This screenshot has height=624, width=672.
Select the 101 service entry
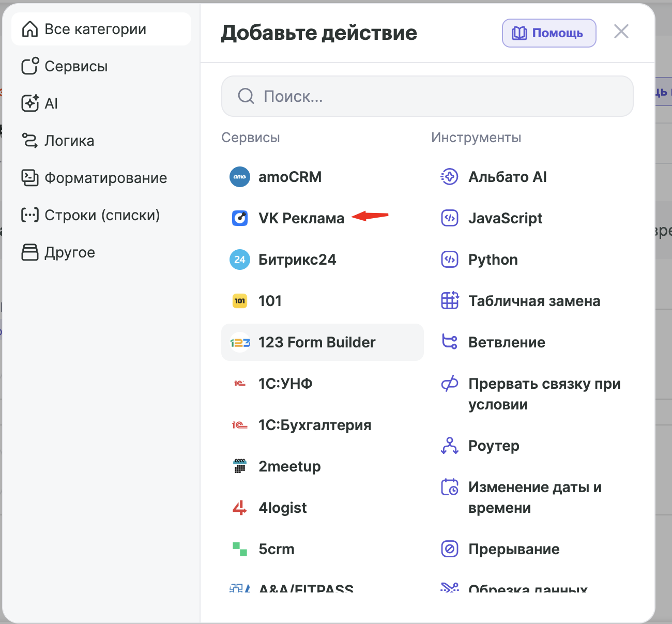click(323, 301)
